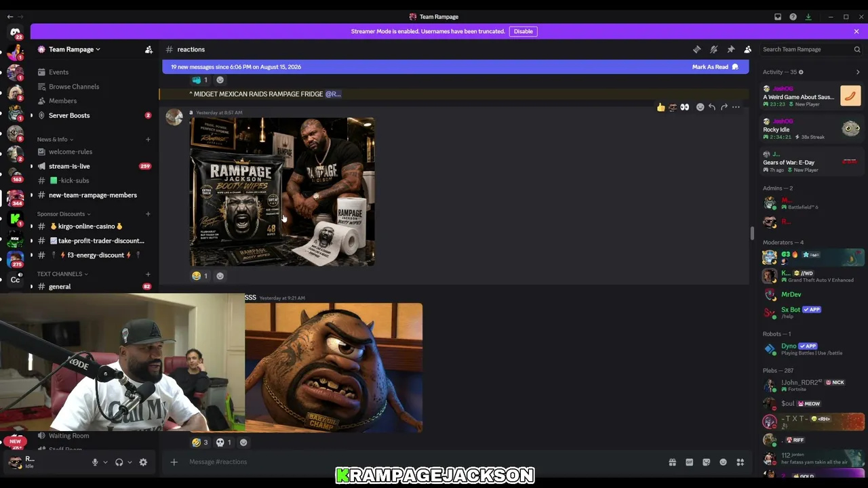868x488 pixels.
Task: Click invite people icon beside Team Rampage
Action: coord(149,49)
